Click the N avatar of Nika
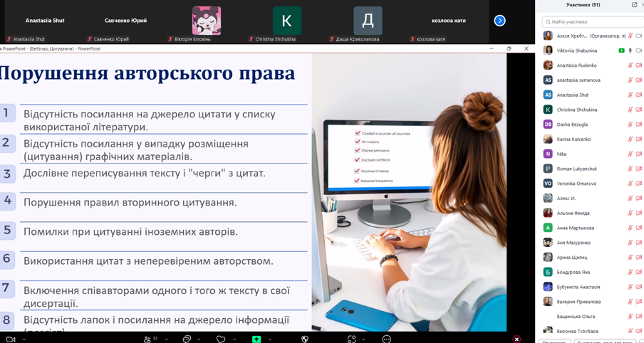The height and width of the screenshot is (343, 644). pyautogui.click(x=548, y=154)
